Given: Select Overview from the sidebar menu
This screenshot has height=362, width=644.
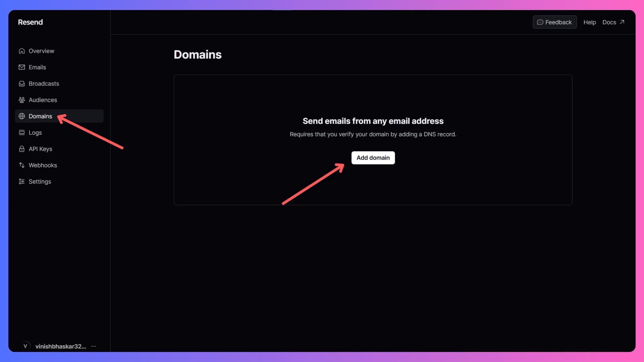Looking at the screenshot, I should (x=41, y=50).
